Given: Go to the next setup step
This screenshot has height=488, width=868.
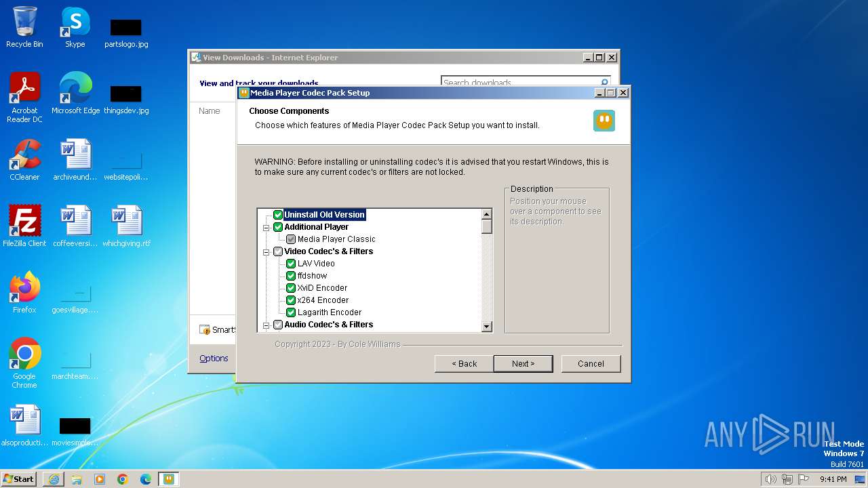Looking at the screenshot, I should [523, 364].
